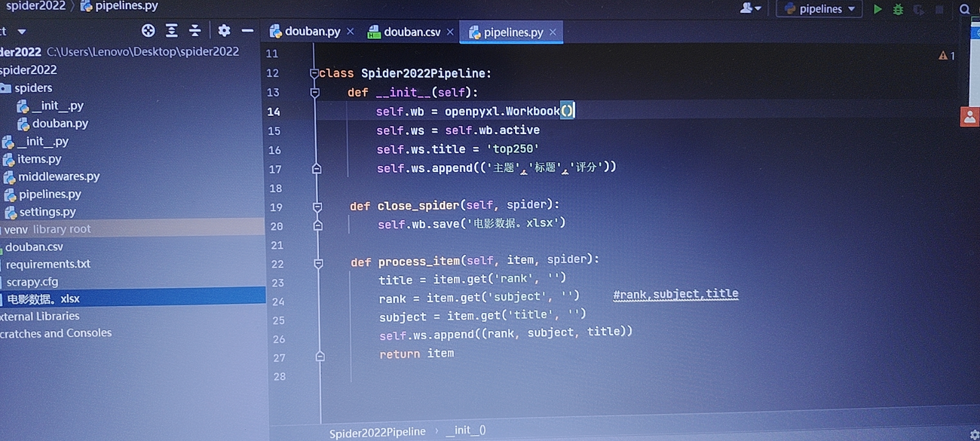Click the search magnifier icon top right
This screenshot has height=441, width=980.
point(964,9)
